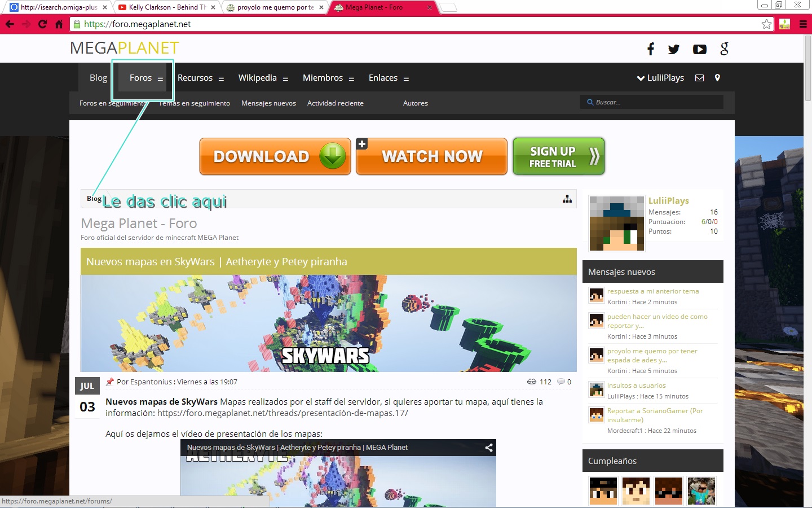Image resolution: width=812 pixels, height=508 pixels.
Task: Close the Kelly Clarkson tab
Action: tap(213, 7)
